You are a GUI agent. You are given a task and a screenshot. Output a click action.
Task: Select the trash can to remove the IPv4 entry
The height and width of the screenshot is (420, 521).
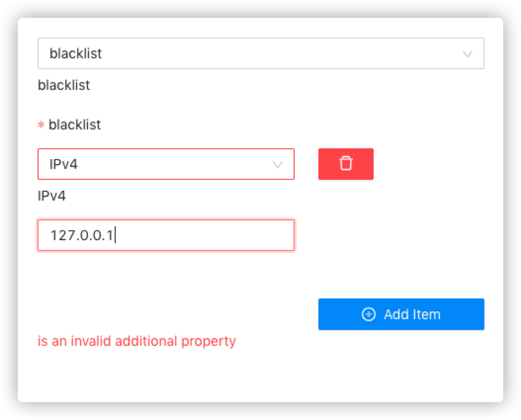[x=346, y=164]
